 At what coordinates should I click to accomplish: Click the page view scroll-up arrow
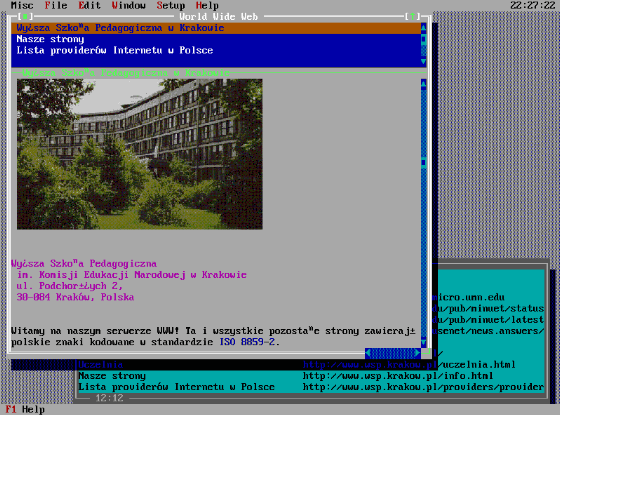(424, 84)
